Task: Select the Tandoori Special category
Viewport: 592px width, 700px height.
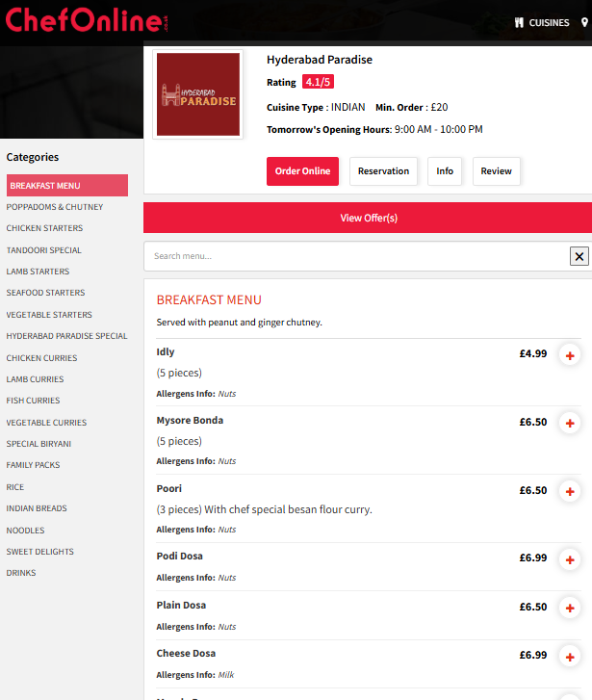Action: [x=43, y=250]
